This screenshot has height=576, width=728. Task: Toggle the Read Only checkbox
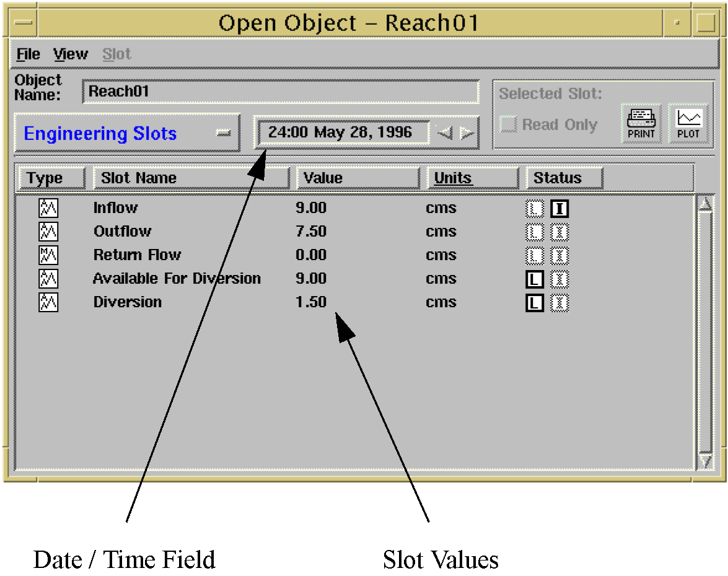[x=508, y=125]
